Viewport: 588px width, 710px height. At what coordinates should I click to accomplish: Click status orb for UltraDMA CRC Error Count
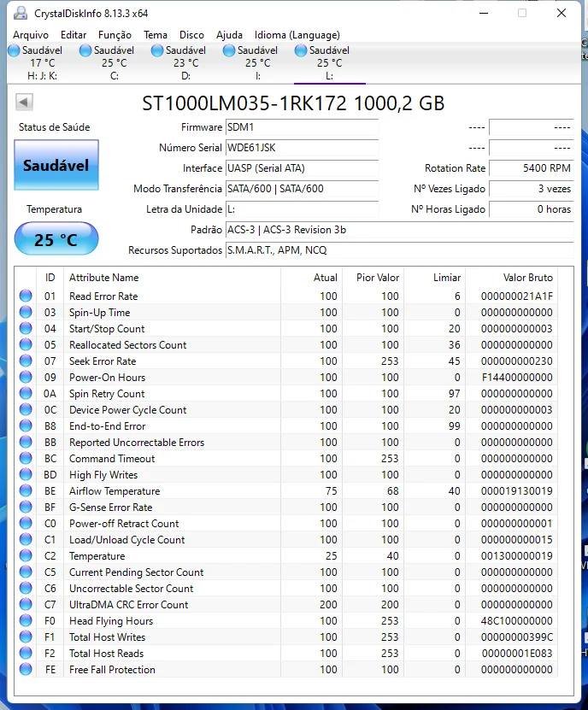[26, 605]
